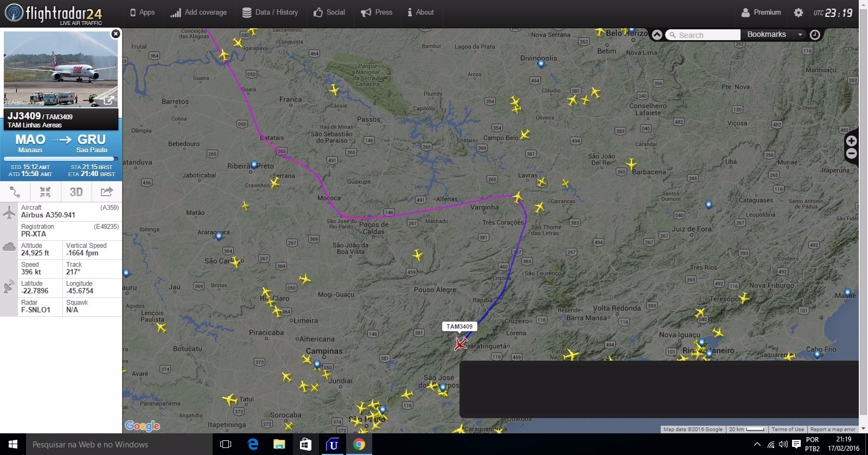Expand the Bookmarks dropdown arrow

click(x=800, y=34)
